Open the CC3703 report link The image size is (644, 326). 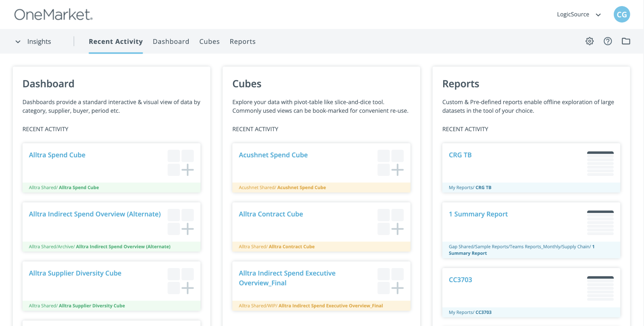click(460, 280)
